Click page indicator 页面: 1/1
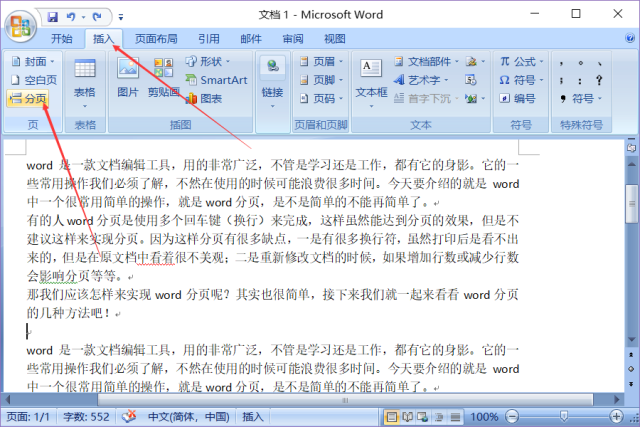Viewport: 640px width, 427px height. click(x=28, y=417)
